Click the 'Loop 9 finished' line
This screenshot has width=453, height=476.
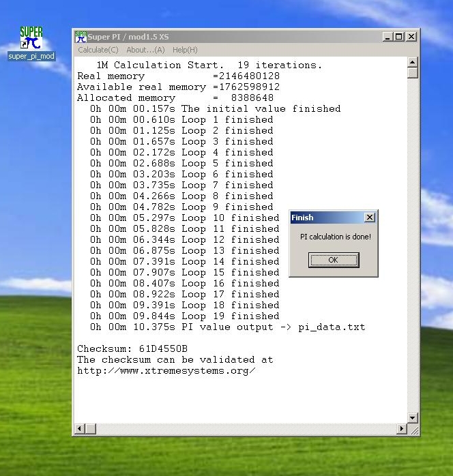(x=181, y=207)
